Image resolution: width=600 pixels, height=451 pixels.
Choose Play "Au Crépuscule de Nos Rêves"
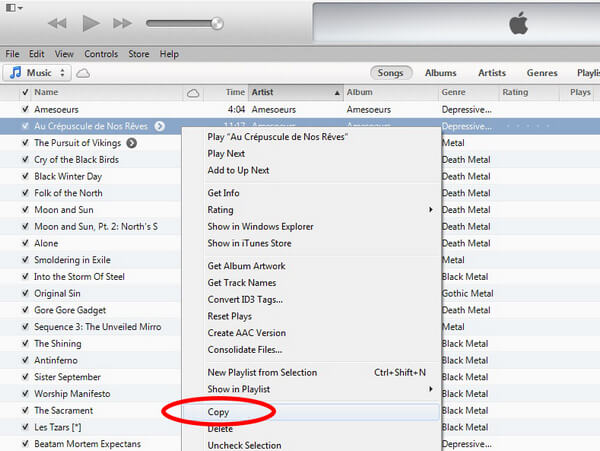pos(311,137)
